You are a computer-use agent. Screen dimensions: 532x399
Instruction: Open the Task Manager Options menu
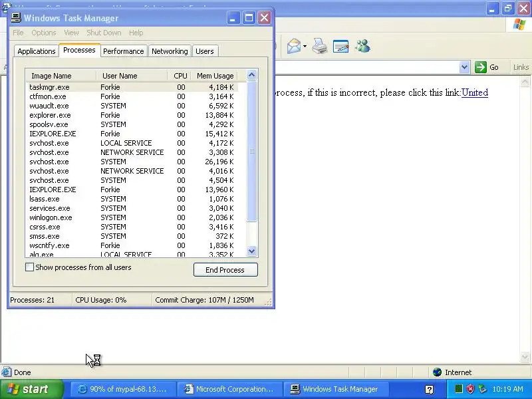[x=44, y=33]
